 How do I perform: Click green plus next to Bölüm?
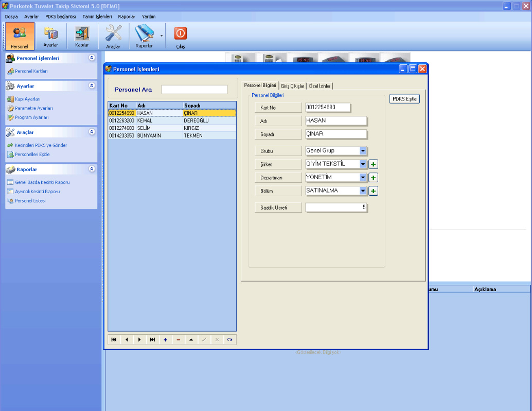[x=374, y=191]
